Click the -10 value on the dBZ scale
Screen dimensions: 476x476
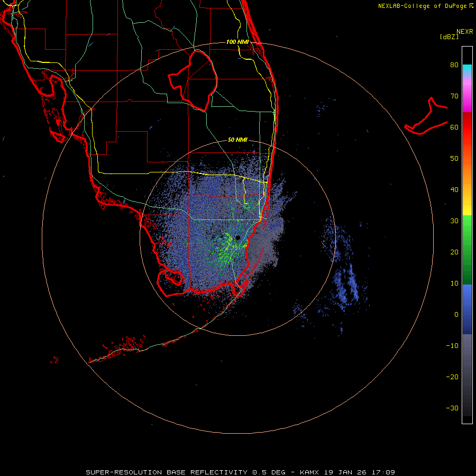pos(452,346)
